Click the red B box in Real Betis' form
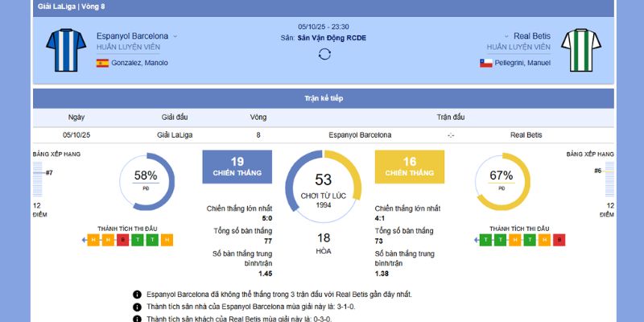The image size is (644, 322). coord(559,240)
